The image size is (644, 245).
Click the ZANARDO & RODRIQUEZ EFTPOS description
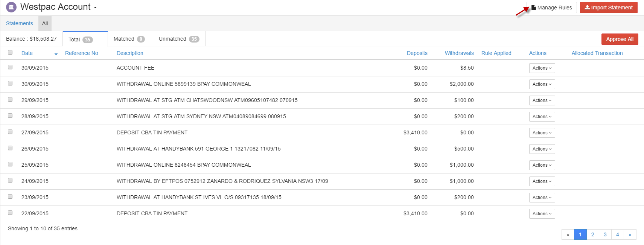click(x=222, y=181)
